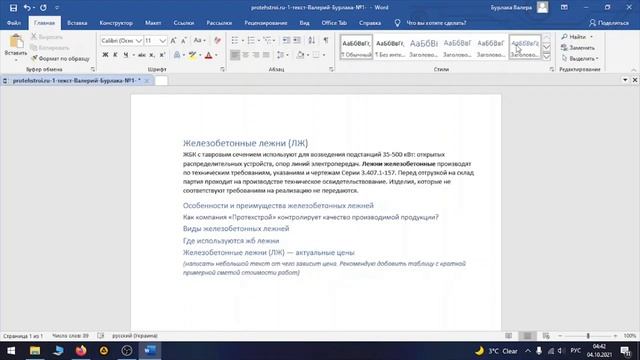Image resolution: width=640 pixels, height=360 pixels.
Task: Click the Число слов word count in status bar
Action: [x=70, y=336]
